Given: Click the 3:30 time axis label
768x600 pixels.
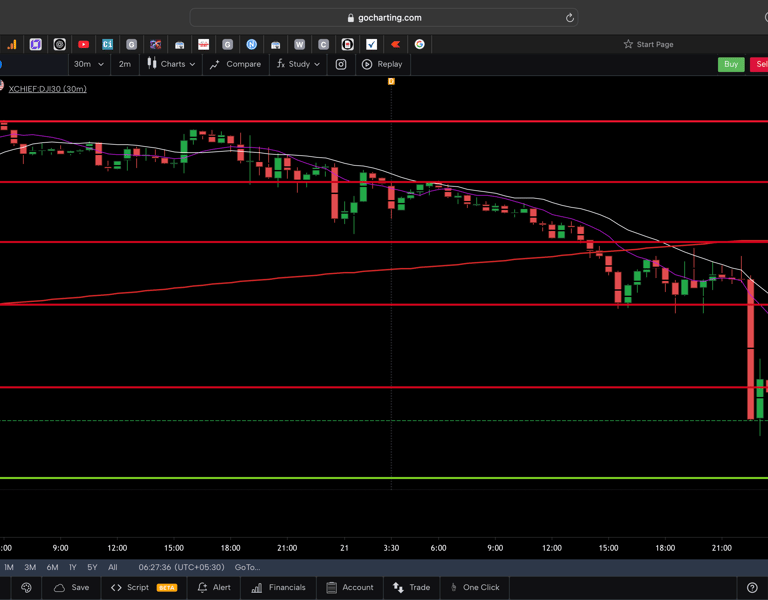Looking at the screenshot, I should [x=391, y=548].
